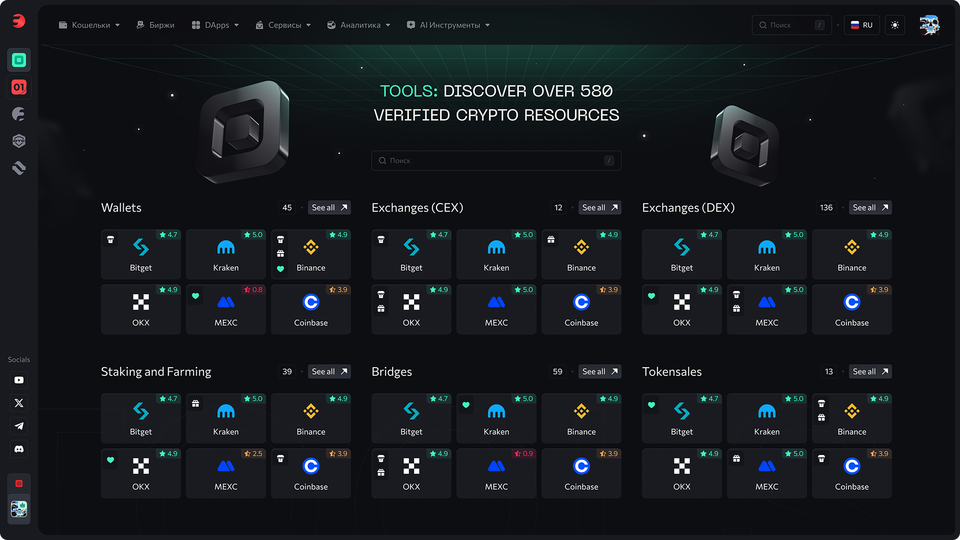Open Kraken card in Wallets

226,254
